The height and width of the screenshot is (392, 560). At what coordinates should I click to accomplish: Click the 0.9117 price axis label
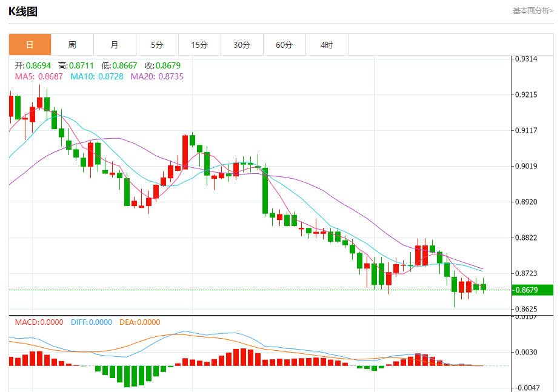point(526,130)
